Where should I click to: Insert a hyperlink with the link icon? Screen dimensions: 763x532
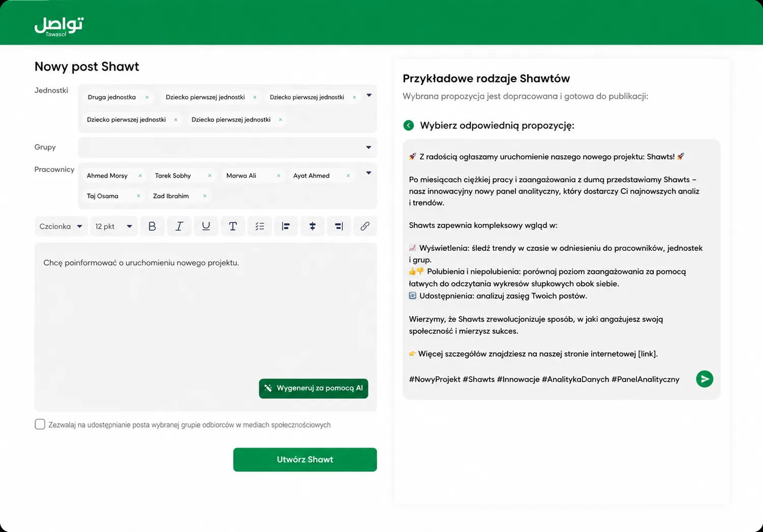click(365, 226)
